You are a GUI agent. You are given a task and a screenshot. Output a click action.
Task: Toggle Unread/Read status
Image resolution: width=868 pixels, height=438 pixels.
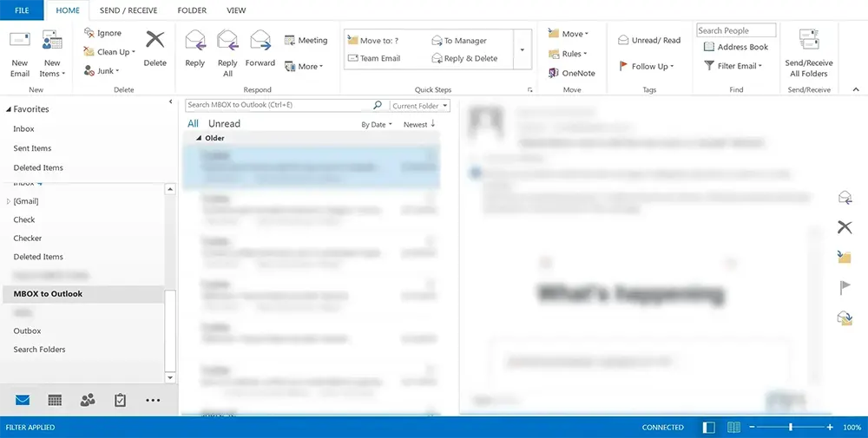[649, 41]
